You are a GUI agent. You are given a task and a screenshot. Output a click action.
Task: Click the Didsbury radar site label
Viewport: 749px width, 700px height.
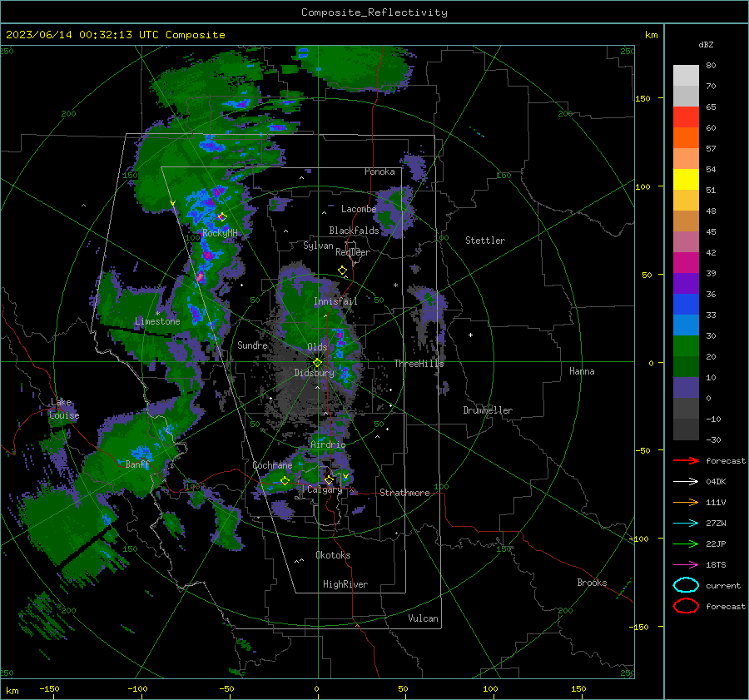click(x=314, y=373)
